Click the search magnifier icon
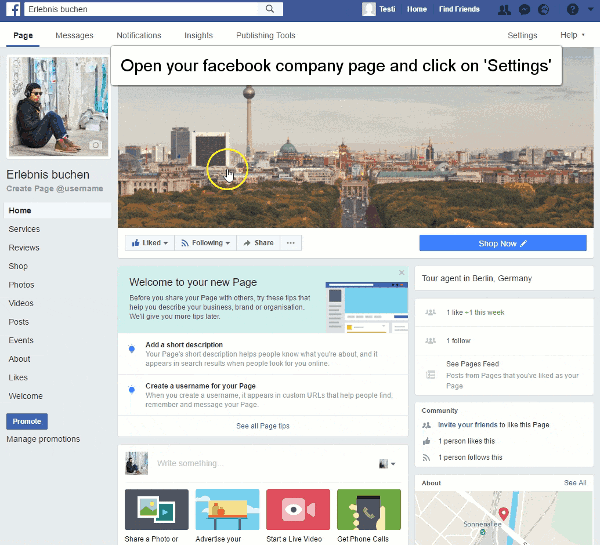Screen dimensions: 600x545 click(x=270, y=9)
